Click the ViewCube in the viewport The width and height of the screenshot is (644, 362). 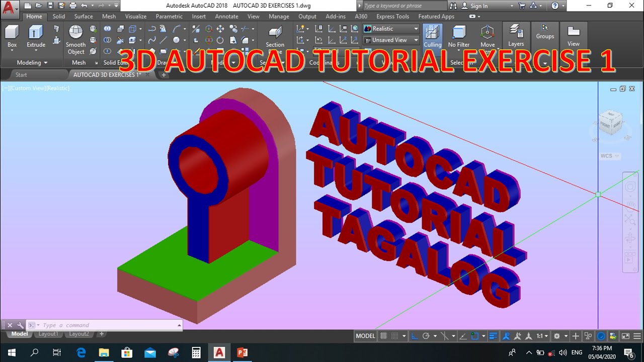pyautogui.click(x=611, y=122)
